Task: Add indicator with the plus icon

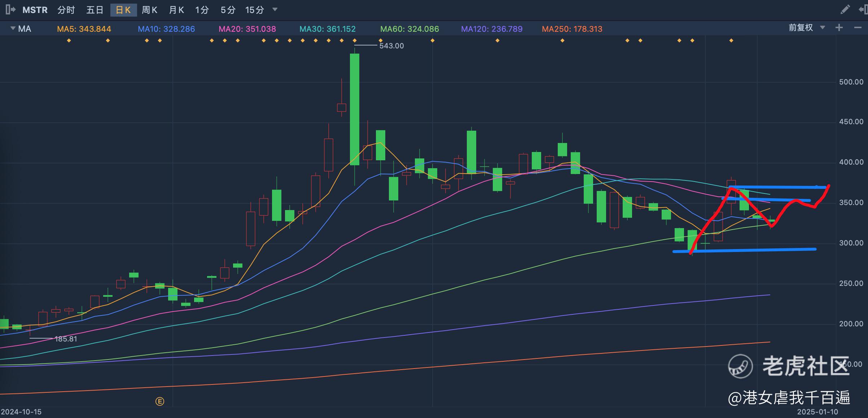Action: tap(839, 28)
